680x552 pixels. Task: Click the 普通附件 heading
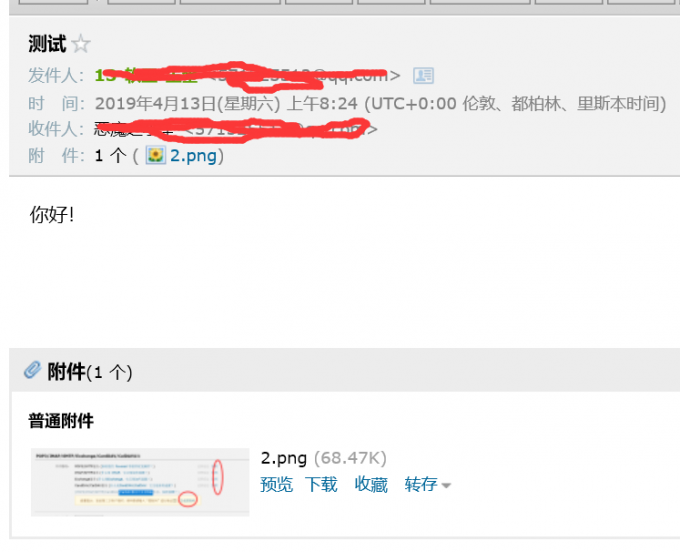tap(61, 421)
